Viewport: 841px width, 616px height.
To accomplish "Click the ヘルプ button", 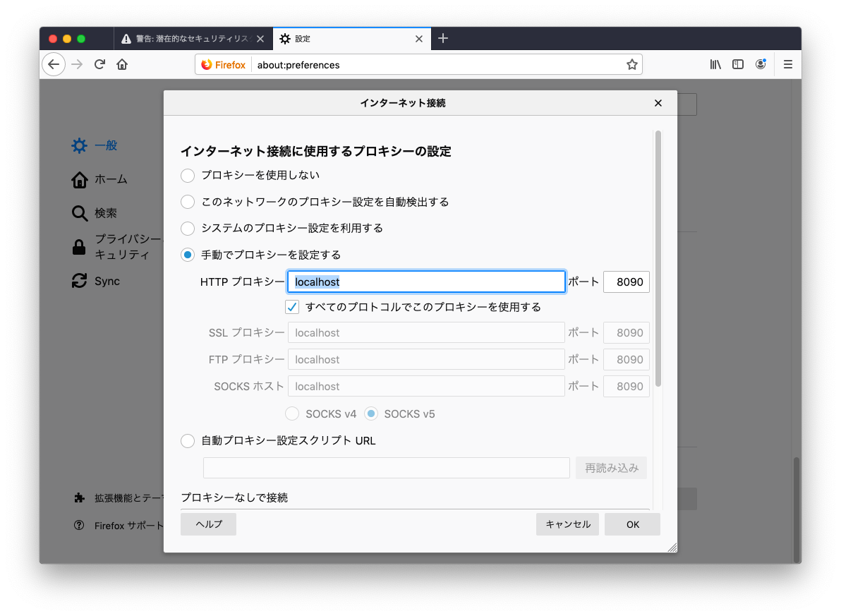I will 209,524.
